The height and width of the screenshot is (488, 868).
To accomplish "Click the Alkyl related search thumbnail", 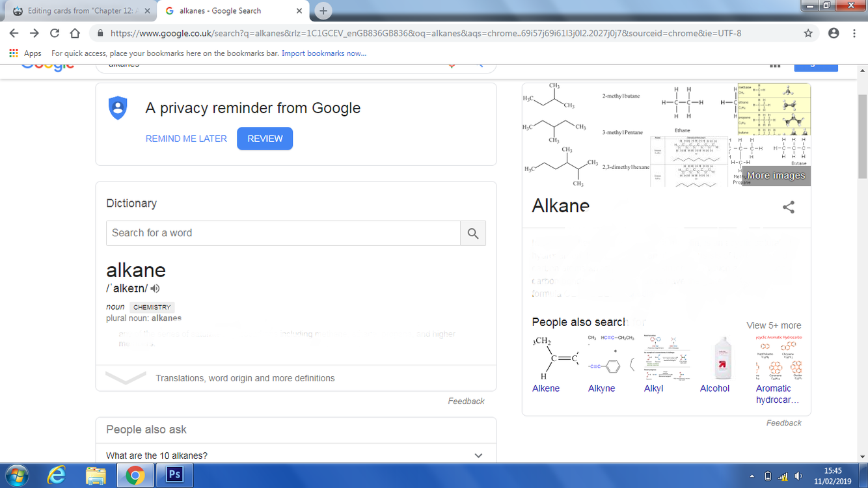I will click(x=667, y=358).
